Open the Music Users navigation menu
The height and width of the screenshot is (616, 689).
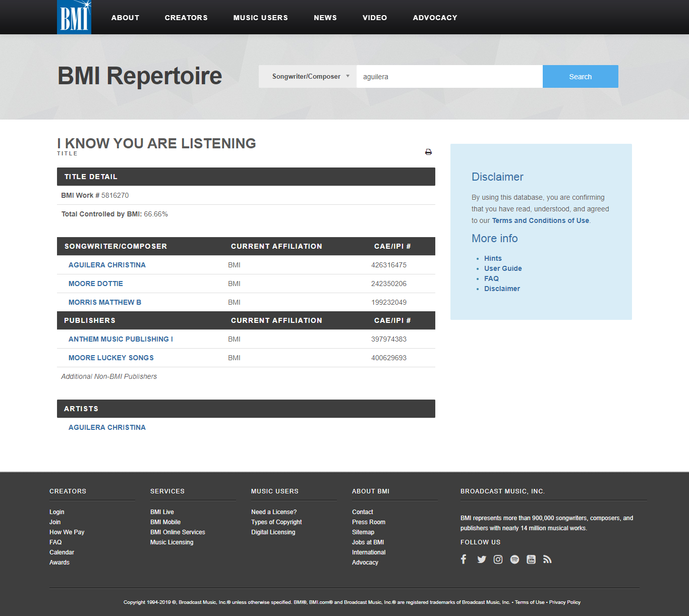pyautogui.click(x=260, y=18)
